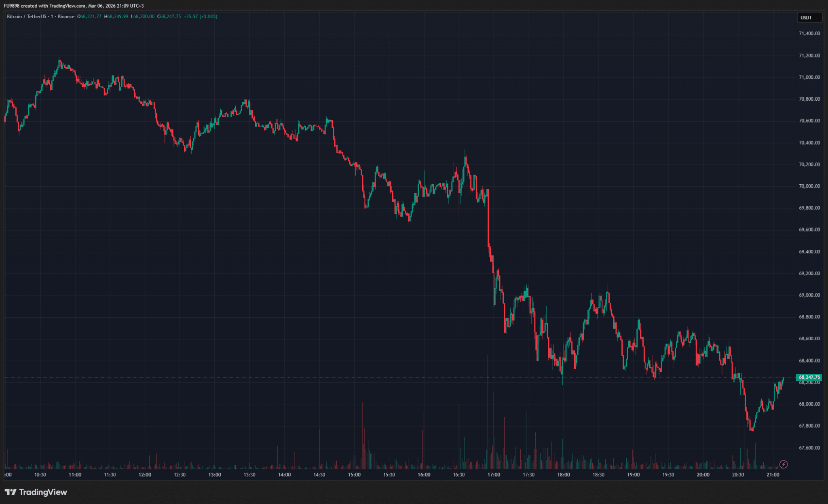Image resolution: width=828 pixels, height=504 pixels.
Task: Click the 67,600.00 price scale label
Action: pyautogui.click(x=809, y=448)
